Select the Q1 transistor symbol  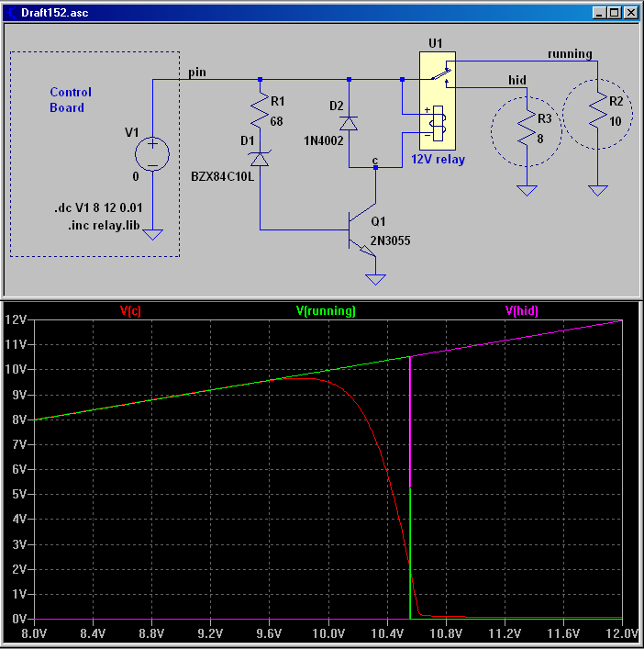coord(362,230)
